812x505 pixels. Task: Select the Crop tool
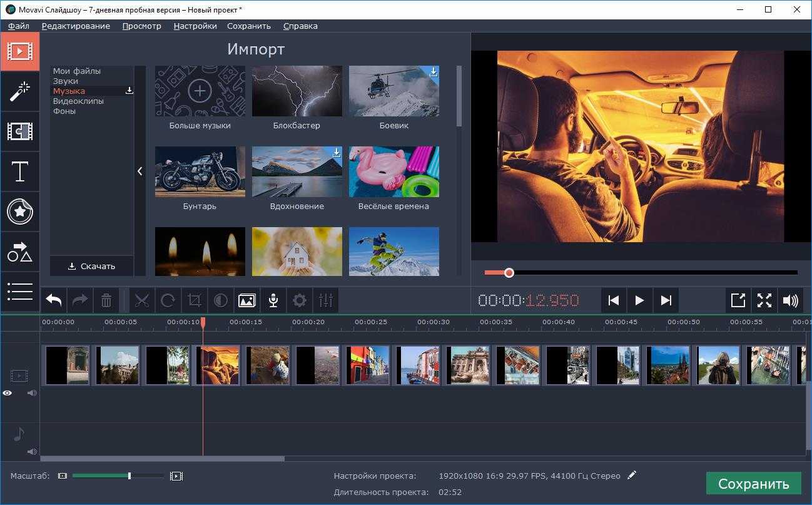[x=195, y=301]
